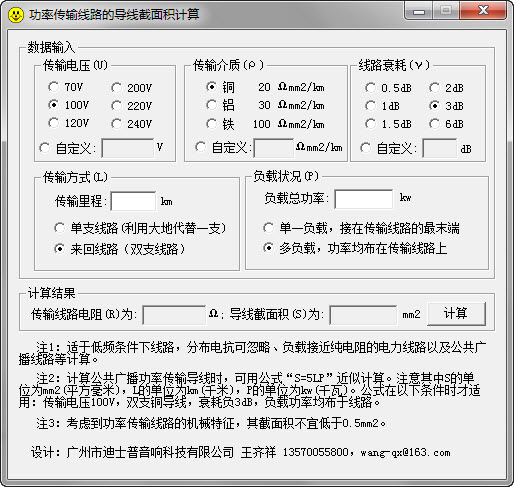Image resolution: width=514 pixels, height=487 pixels.
Task: Click custom resistivity Ωmm2/km input box
Action: [273, 148]
